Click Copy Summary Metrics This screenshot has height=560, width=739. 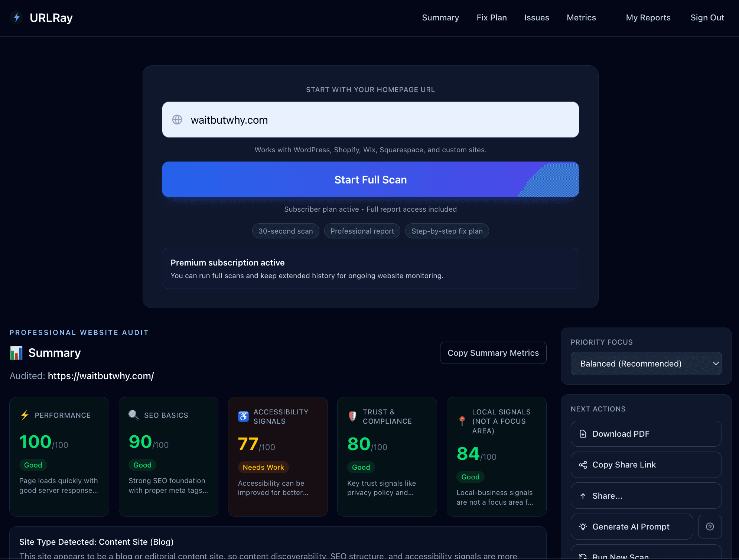point(493,352)
